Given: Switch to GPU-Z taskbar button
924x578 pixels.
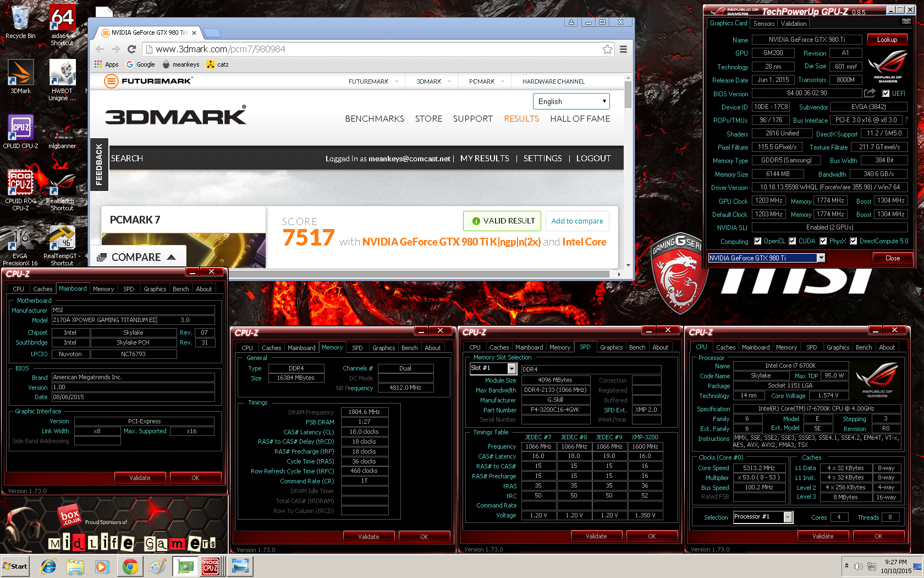Looking at the screenshot, I should [185, 566].
